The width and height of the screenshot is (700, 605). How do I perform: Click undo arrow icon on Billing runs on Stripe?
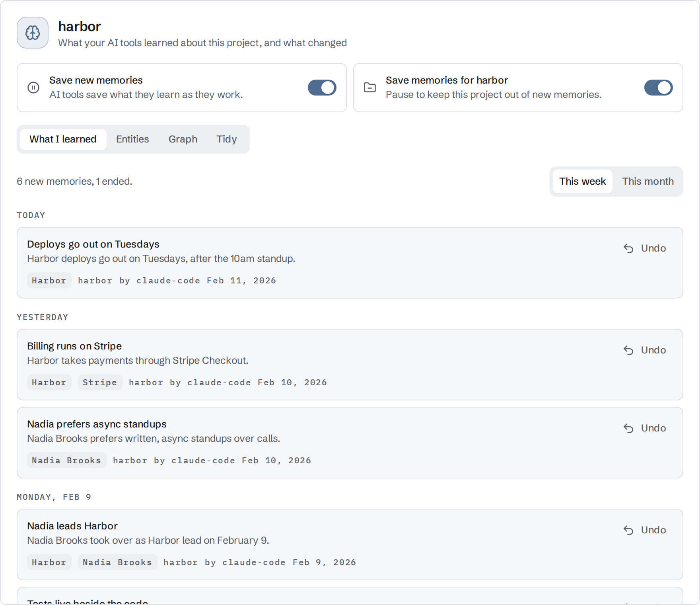tap(628, 350)
